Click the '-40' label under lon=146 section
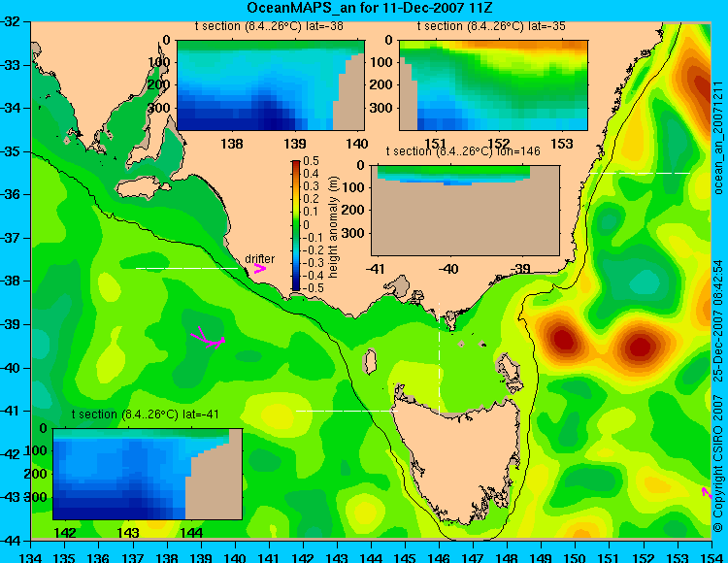Image resolution: width=728 pixels, height=563 pixels. pos(448,269)
